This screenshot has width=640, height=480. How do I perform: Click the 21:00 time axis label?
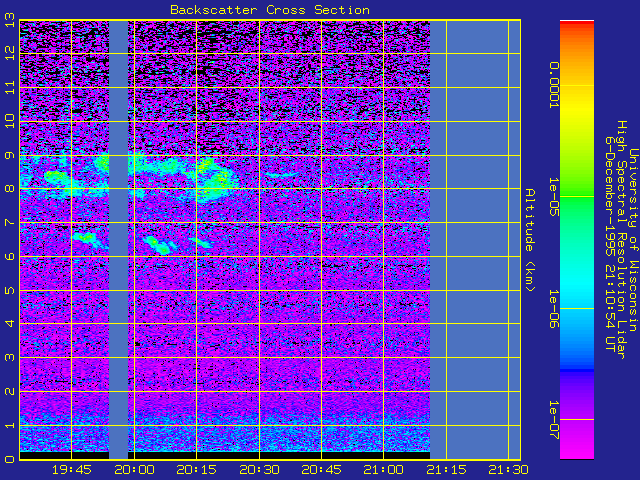384,470
